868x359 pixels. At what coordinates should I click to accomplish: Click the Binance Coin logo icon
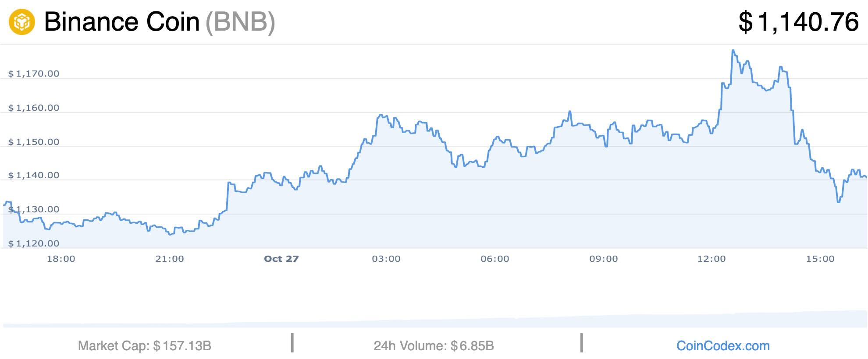pyautogui.click(x=22, y=22)
